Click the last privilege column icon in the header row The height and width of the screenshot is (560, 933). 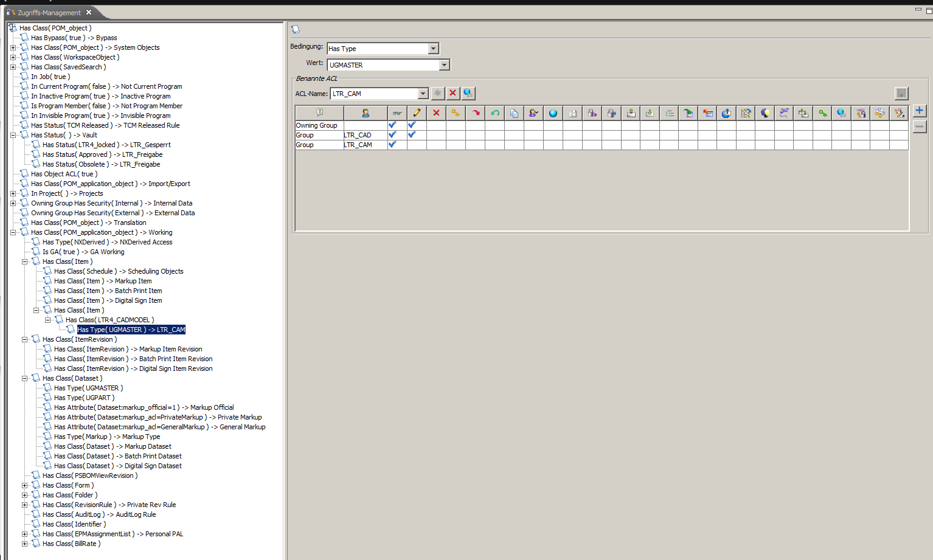tap(900, 113)
